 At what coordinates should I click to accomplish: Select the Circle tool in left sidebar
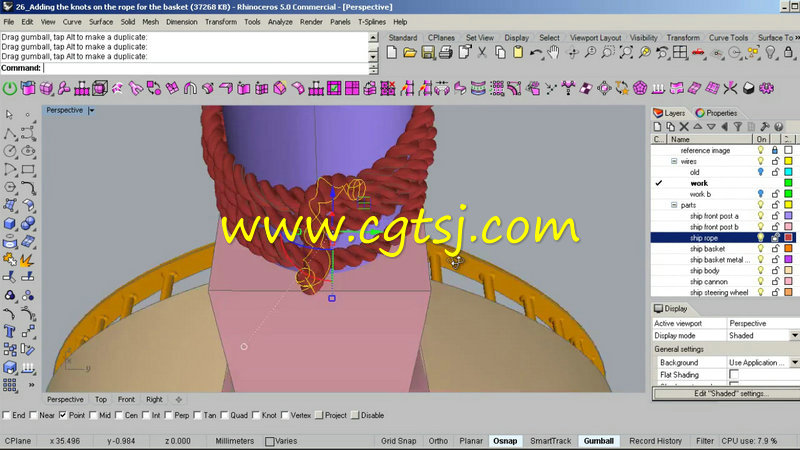pyautogui.click(x=9, y=151)
